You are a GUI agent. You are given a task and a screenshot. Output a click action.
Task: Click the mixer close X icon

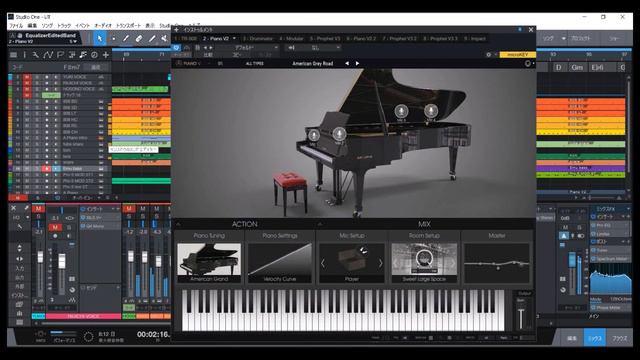pos(13,208)
